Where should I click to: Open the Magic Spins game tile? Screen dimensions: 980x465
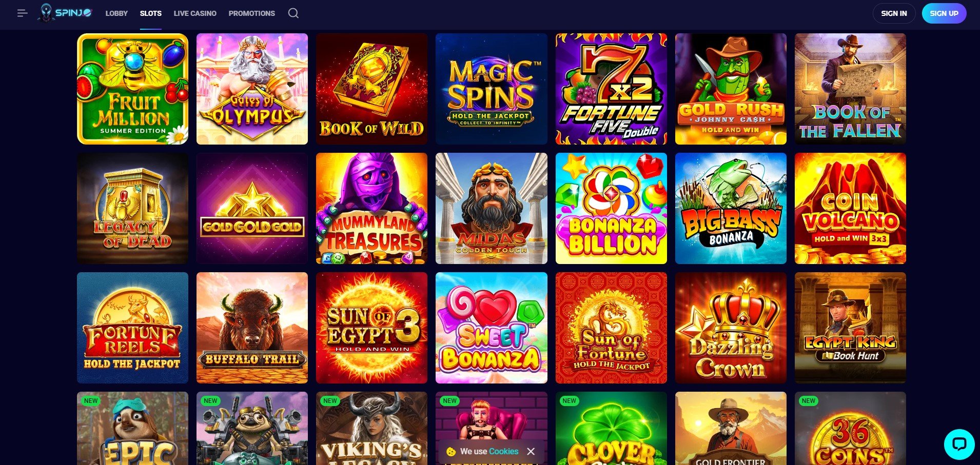492,89
